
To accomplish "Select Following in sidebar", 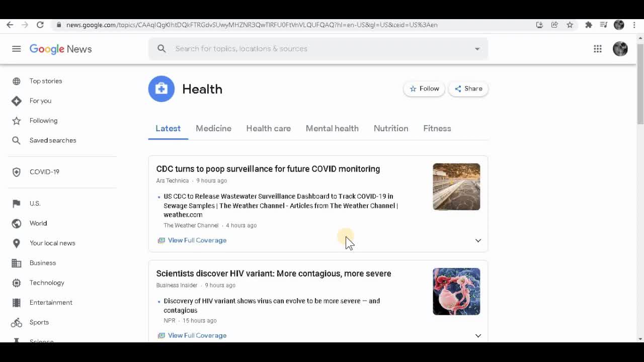I will tap(43, 121).
